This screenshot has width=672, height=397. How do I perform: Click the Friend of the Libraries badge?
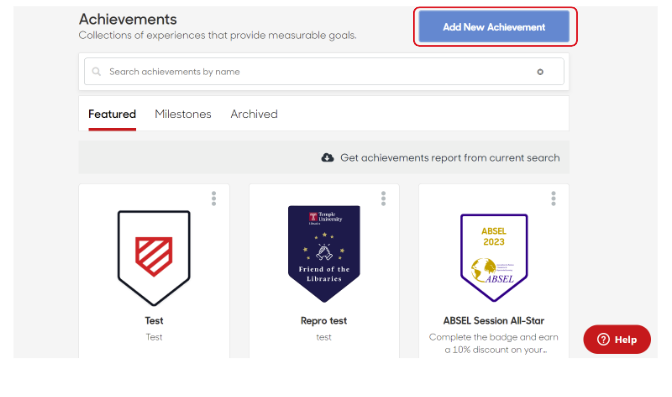324,254
